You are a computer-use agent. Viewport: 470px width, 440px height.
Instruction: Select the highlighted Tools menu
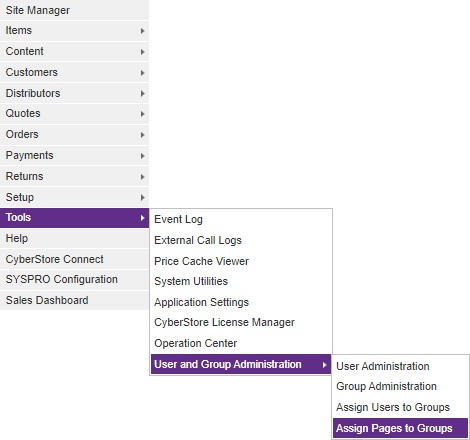coord(74,218)
